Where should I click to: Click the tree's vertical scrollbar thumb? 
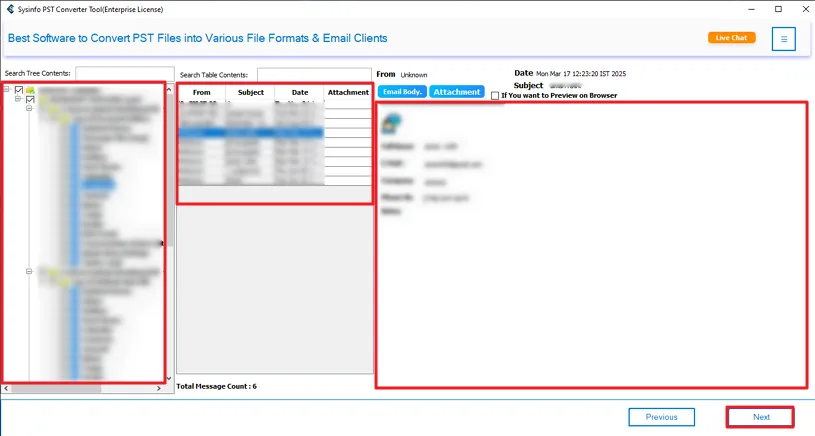coord(169,171)
